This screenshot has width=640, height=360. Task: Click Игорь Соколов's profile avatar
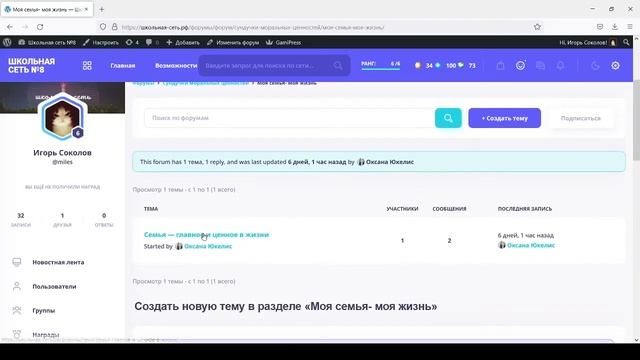pos(62,117)
